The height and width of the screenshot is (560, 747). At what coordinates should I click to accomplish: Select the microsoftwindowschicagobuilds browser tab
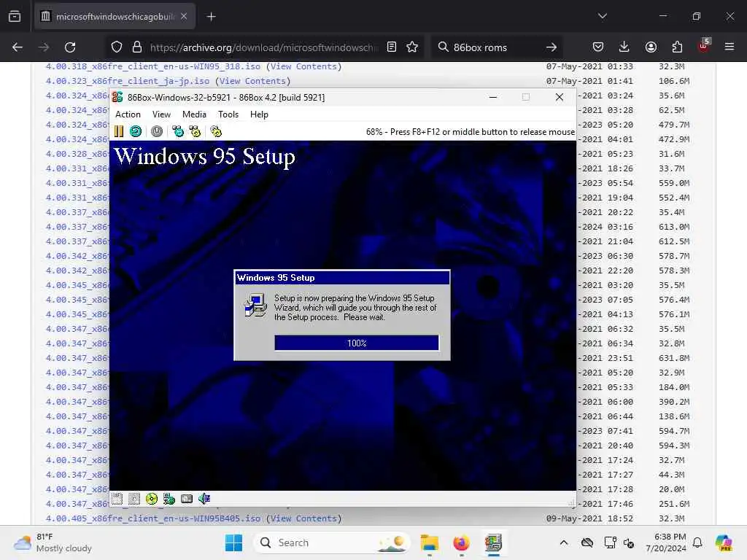[115, 17]
